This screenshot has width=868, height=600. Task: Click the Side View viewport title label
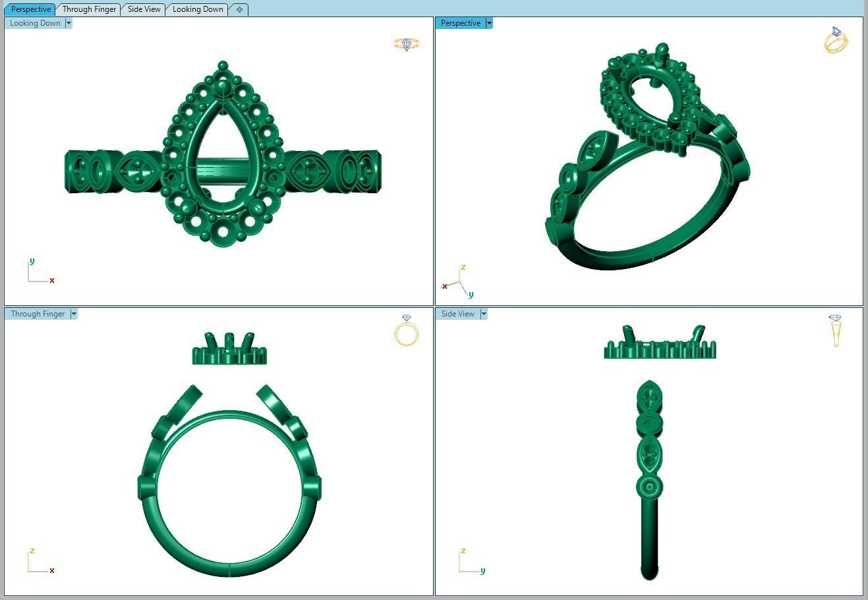[x=457, y=314]
